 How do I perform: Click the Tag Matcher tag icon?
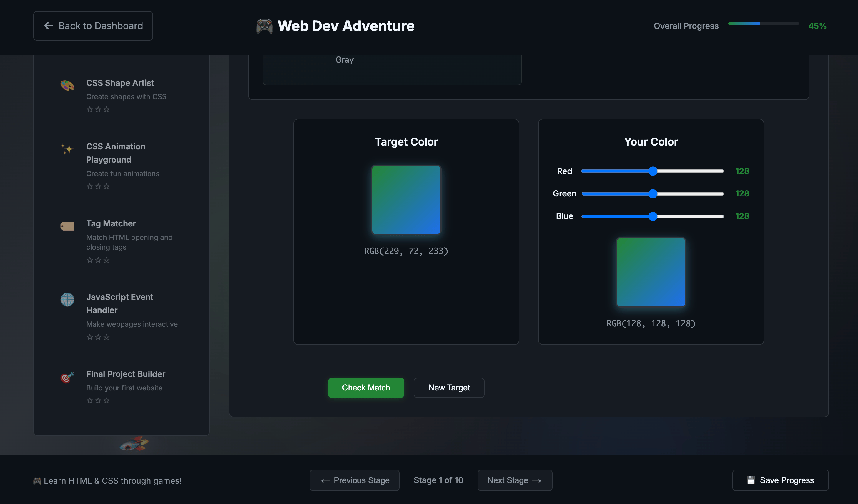(67, 226)
